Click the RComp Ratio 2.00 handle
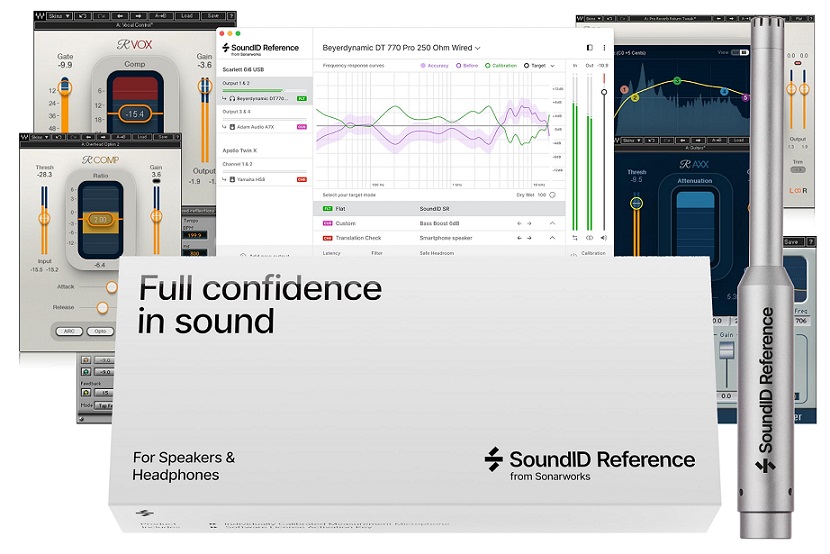 pyautogui.click(x=100, y=219)
